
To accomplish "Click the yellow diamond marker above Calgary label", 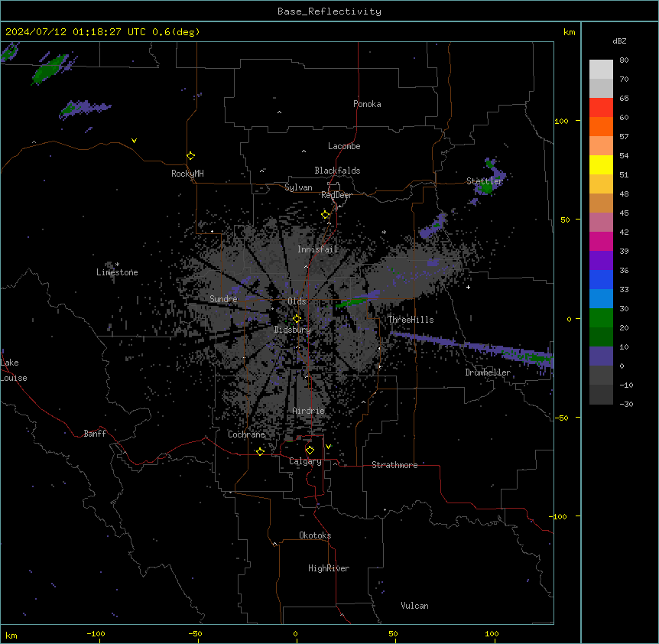I will (x=310, y=450).
